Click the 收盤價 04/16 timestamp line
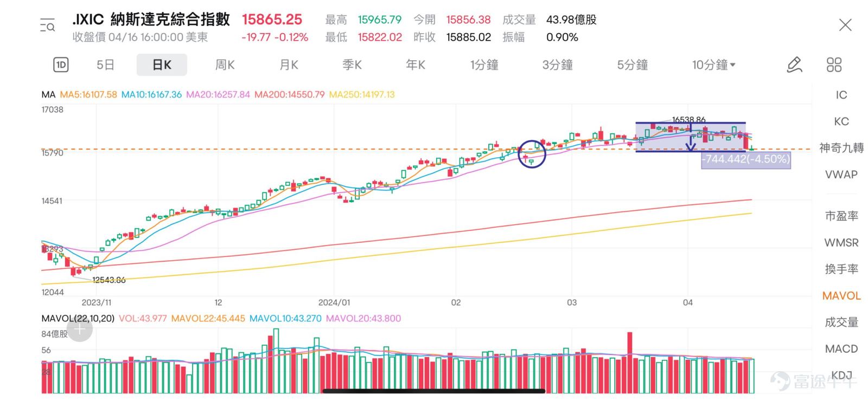Viewport: 868px width, 401px height. point(140,37)
